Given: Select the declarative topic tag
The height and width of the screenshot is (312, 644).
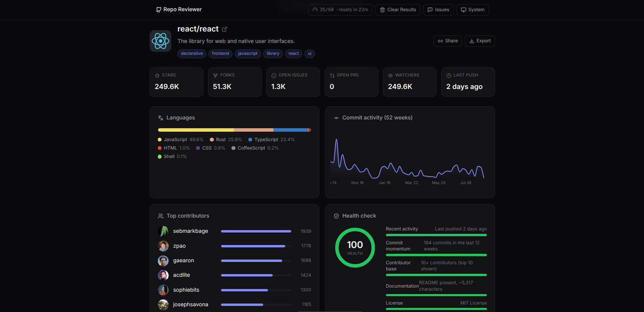Looking at the screenshot, I should pos(192,53).
